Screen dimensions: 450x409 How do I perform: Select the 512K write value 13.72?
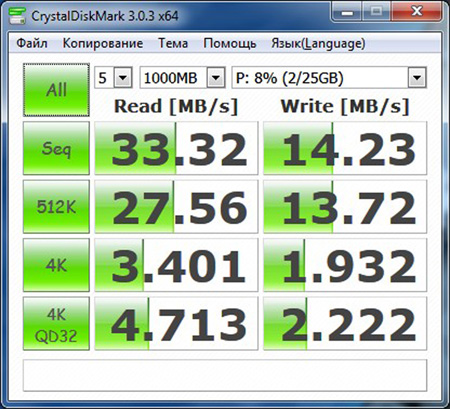[x=345, y=207]
